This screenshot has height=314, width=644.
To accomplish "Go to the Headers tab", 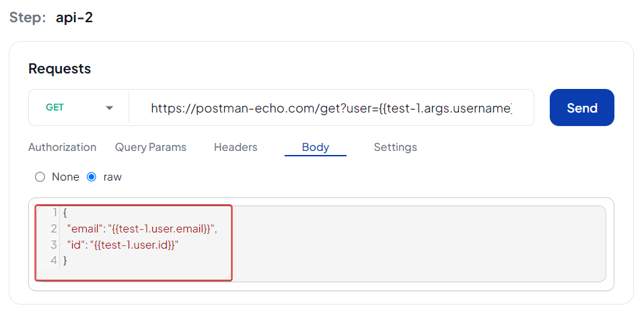I will (x=236, y=147).
